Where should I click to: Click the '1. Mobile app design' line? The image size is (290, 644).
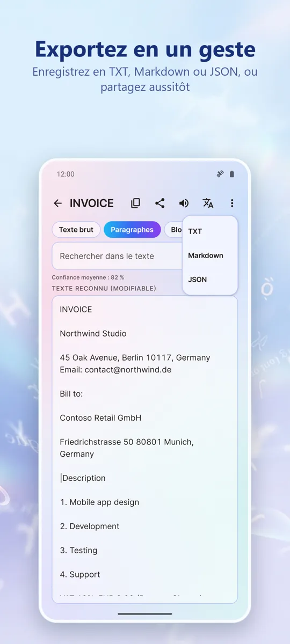click(99, 502)
